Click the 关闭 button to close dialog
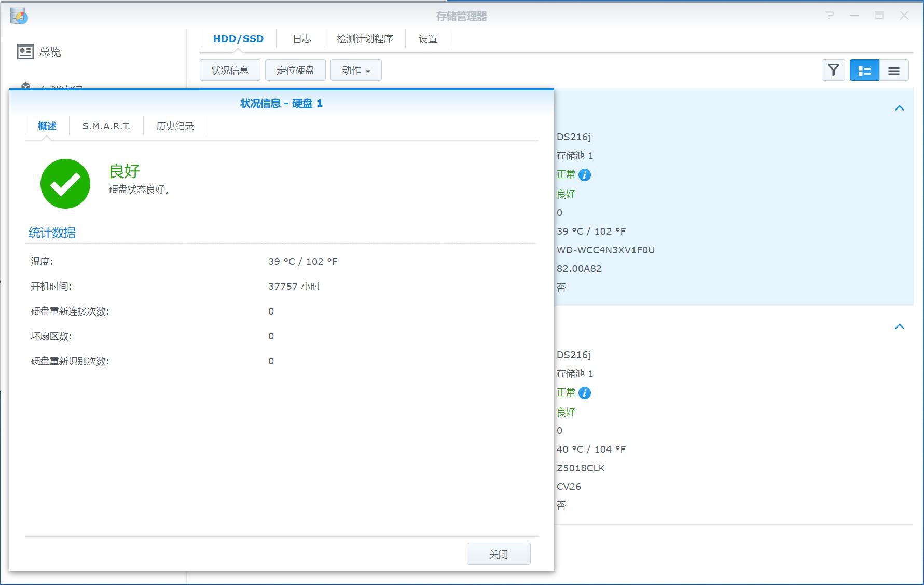 (x=498, y=553)
